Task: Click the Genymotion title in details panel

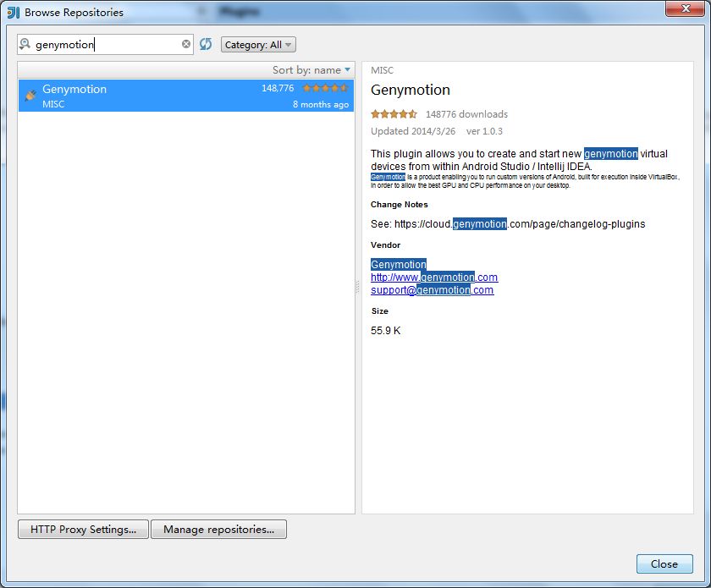Action: [x=411, y=90]
